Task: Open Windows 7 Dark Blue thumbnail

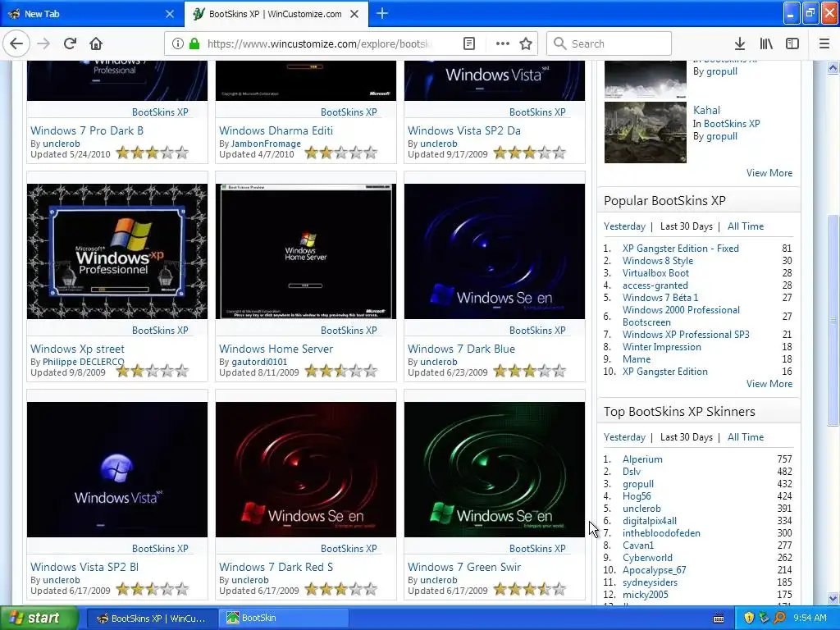Action: click(x=495, y=251)
